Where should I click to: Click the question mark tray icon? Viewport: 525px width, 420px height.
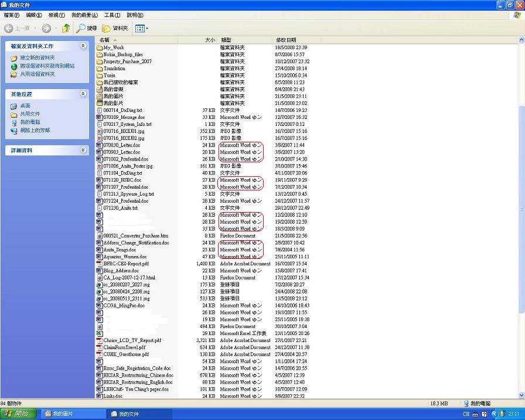click(x=484, y=414)
